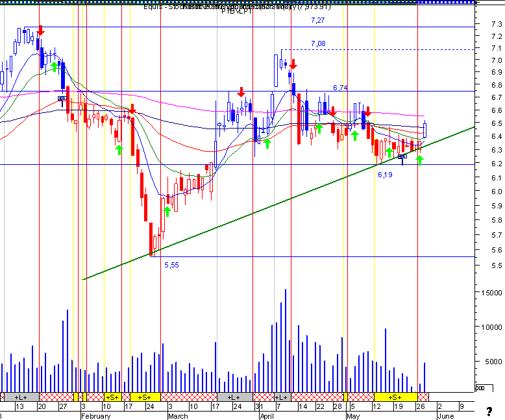Select the yellow +S+ bar above May 19
This screenshot has width=505, height=420.
tap(396, 397)
